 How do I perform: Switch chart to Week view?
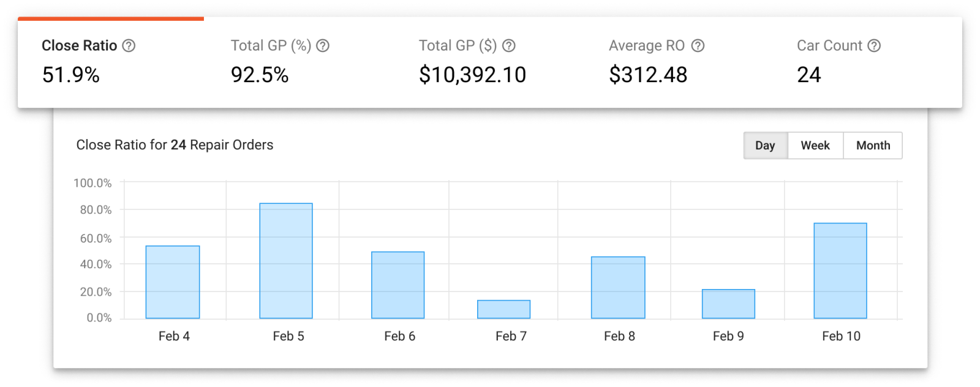point(815,146)
